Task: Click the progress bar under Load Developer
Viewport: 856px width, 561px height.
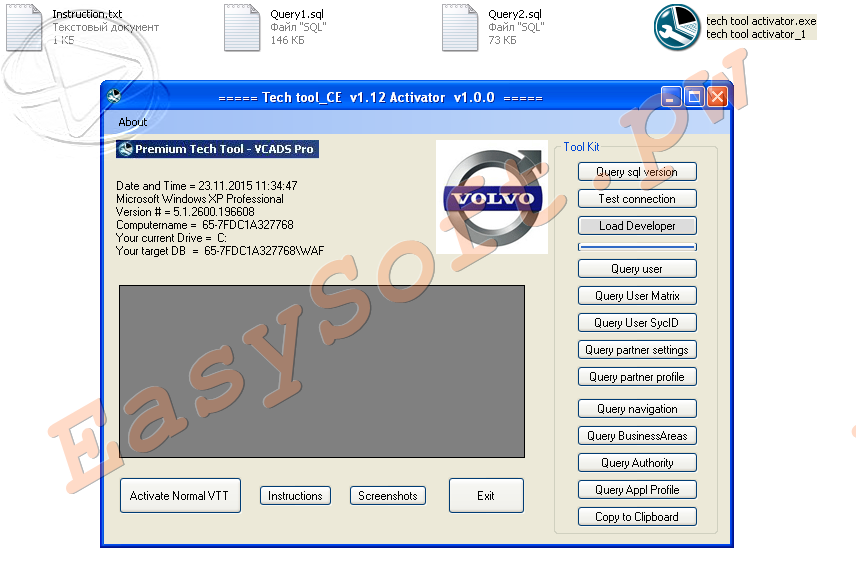Action: click(637, 247)
